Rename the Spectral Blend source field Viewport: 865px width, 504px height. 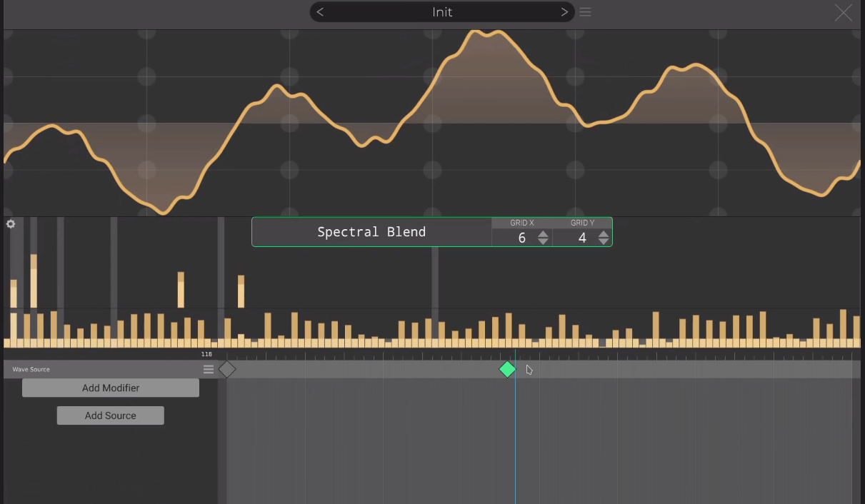coord(371,231)
